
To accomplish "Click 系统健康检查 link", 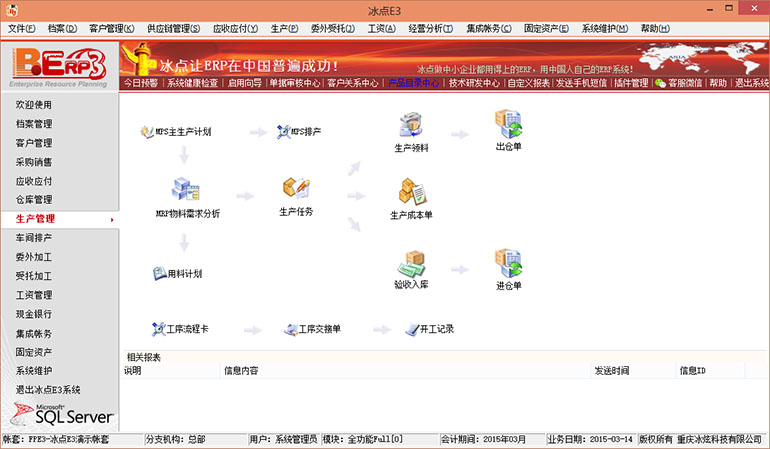I will point(192,83).
